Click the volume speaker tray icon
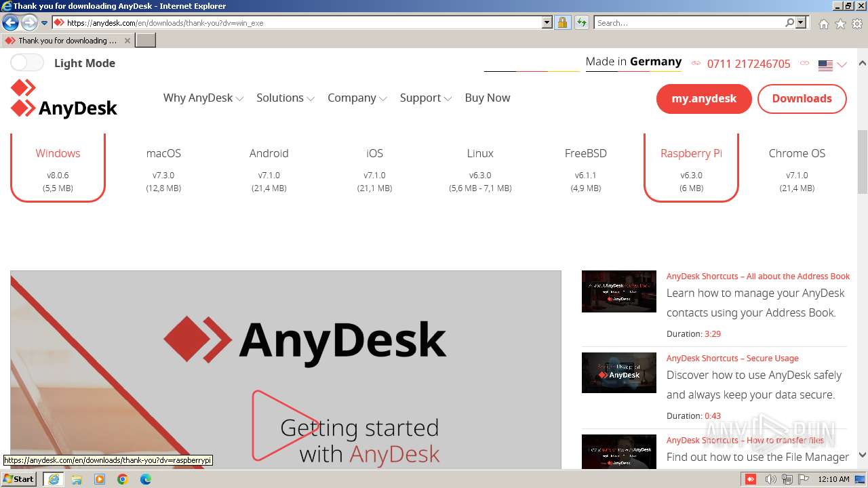This screenshot has width=868, height=488. pos(770,479)
